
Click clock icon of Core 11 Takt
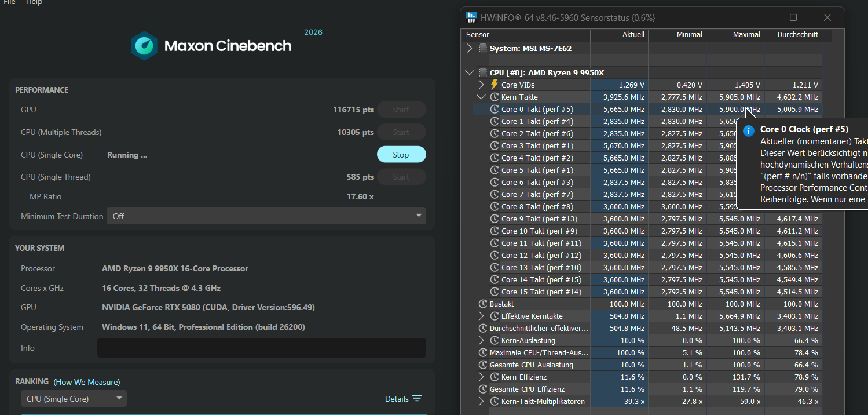point(495,243)
